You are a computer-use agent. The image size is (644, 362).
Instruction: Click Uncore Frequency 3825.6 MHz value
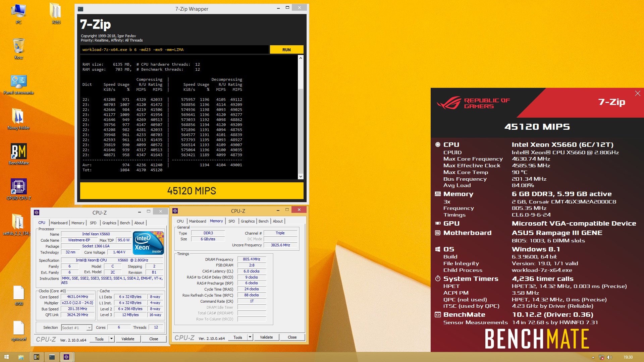click(x=280, y=245)
